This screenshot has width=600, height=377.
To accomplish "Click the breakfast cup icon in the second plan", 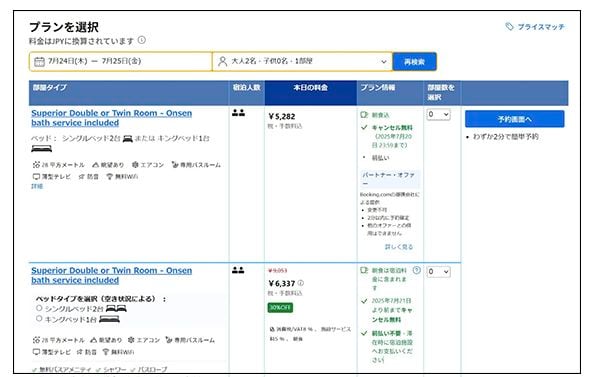I will click(364, 270).
